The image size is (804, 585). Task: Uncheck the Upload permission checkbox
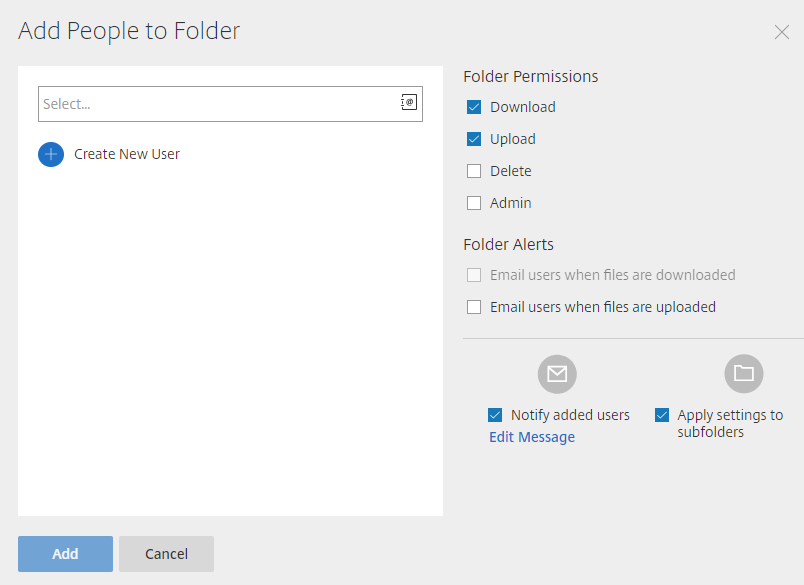[474, 139]
